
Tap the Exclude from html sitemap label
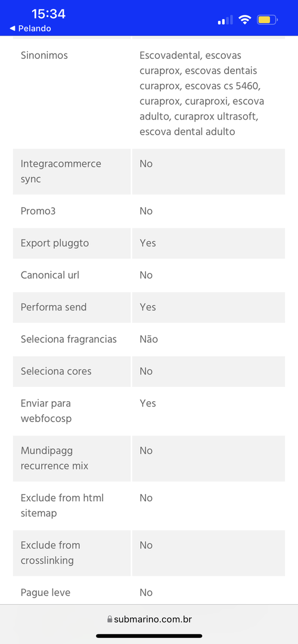pyautogui.click(x=62, y=505)
